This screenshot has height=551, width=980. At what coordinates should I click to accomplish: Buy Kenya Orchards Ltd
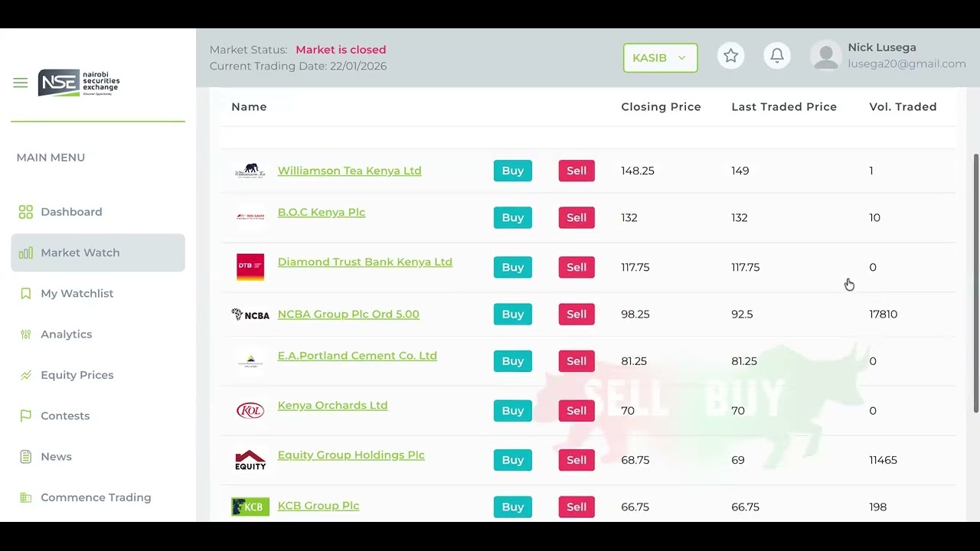pos(513,411)
